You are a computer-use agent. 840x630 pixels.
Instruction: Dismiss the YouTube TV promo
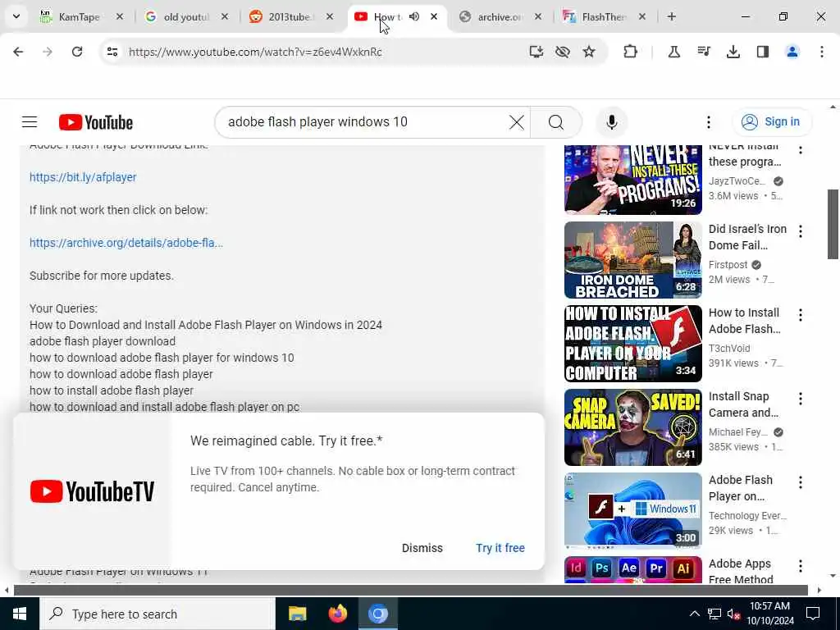tap(422, 548)
